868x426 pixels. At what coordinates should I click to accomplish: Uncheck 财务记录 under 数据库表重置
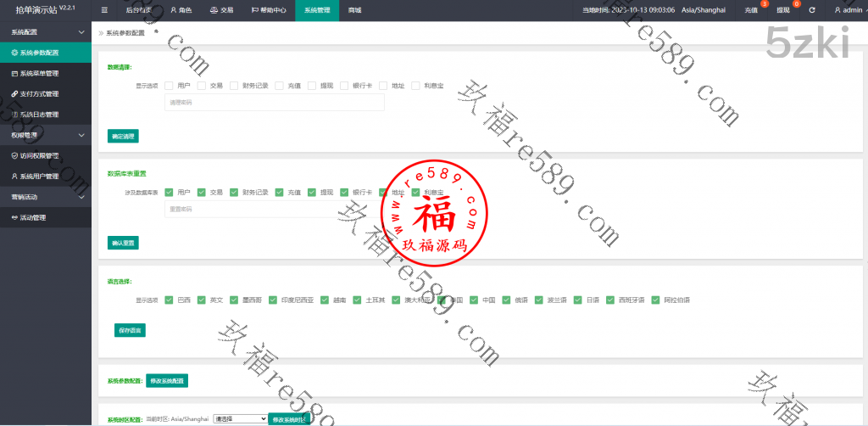(x=234, y=193)
